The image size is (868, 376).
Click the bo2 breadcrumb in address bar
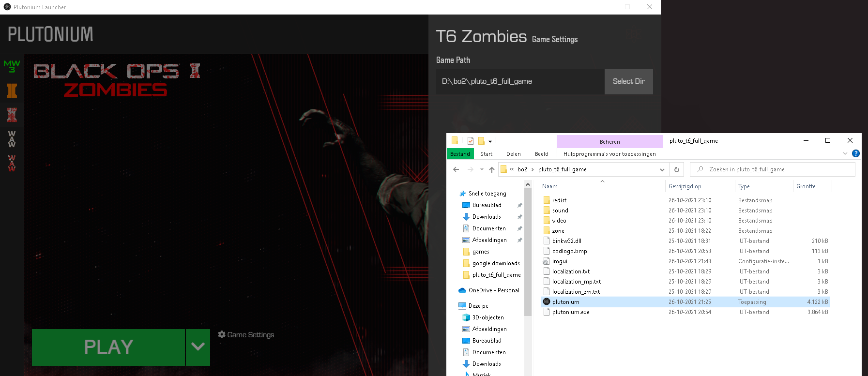[x=522, y=169]
